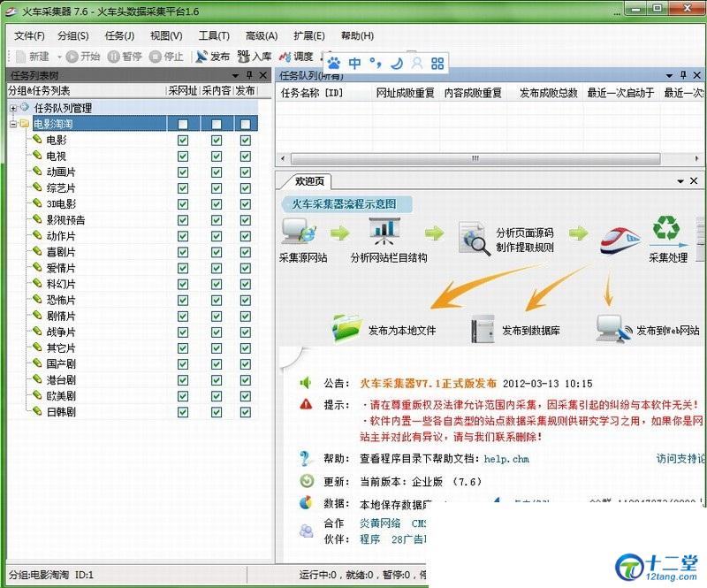Pause tasks with the 暂停 button
Screen dimensions: 707x588
click(x=125, y=57)
